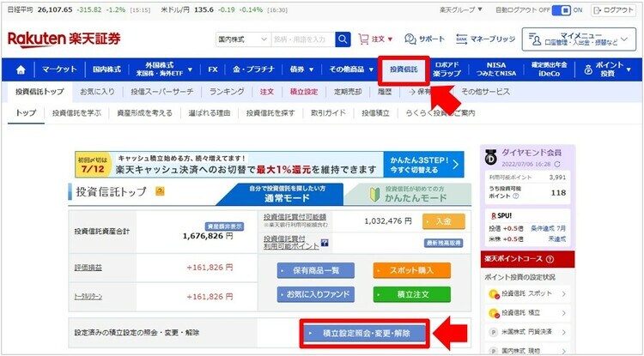Click the orange スポット購入 button
This screenshot has height=356, width=644.
point(412,271)
